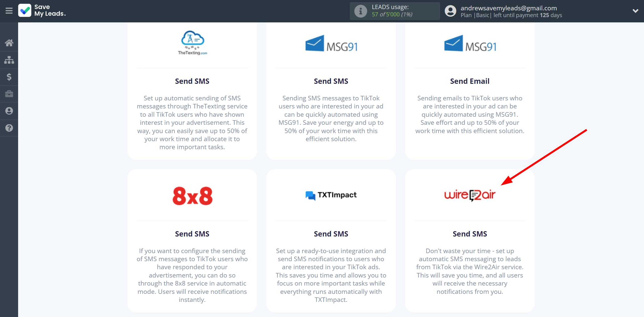Click the LEADS usage info icon
This screenshot has width=644, height=317.
(x=360, y=11)
